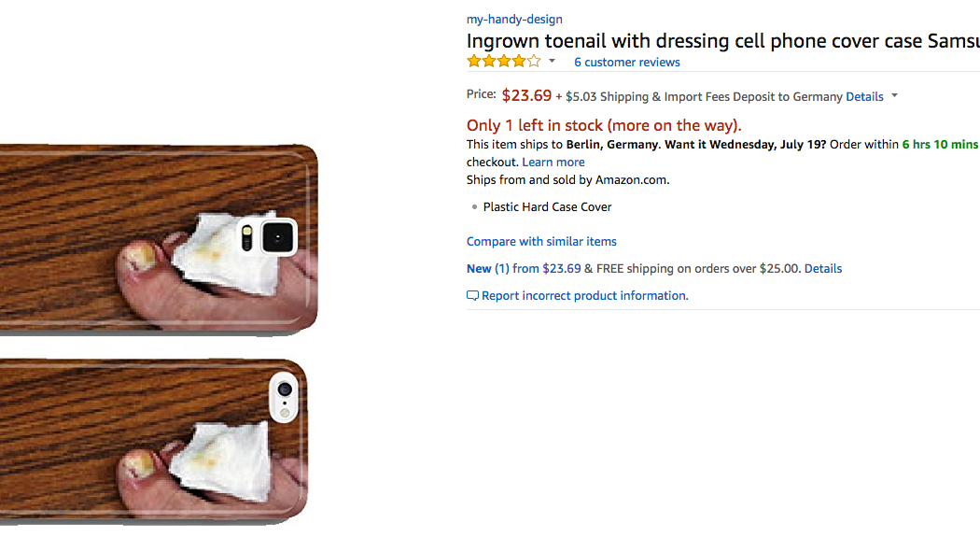Open Details after FREE shipping offer

pyautogui.click(x=823, y=268)
